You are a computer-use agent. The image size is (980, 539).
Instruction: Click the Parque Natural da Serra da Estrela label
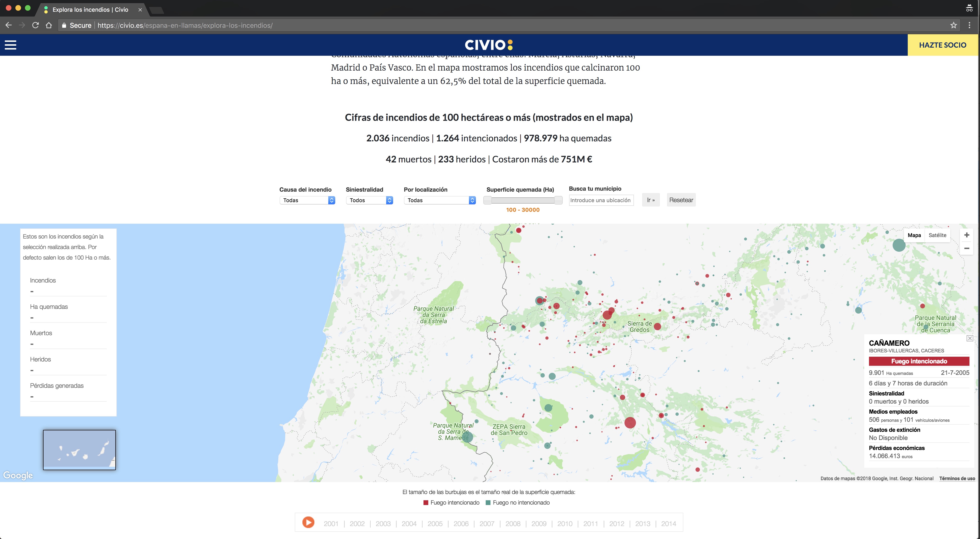click(x=434, y=315)
